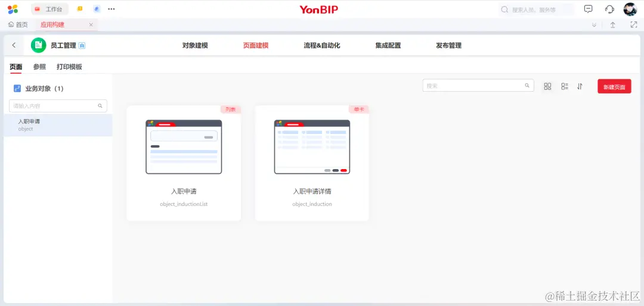The height and width of the screenshot is (306, 644).
Task: Click the 新建页面 button
Action: 614,86
